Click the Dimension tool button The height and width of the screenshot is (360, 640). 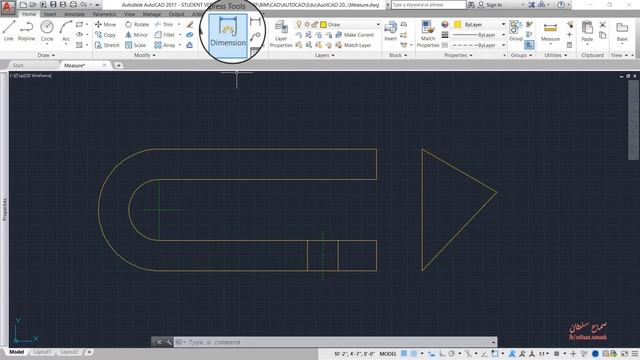(228, 36)
